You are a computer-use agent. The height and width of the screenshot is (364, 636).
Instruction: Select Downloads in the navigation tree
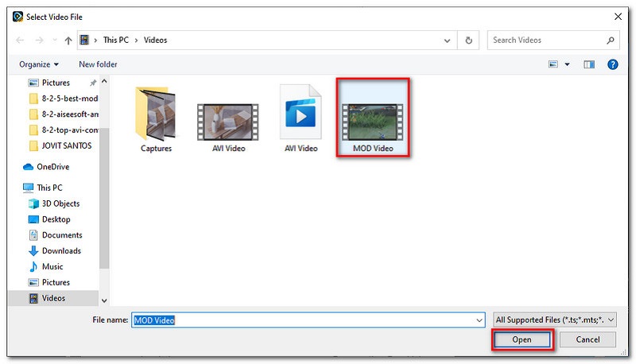(61, 251)
